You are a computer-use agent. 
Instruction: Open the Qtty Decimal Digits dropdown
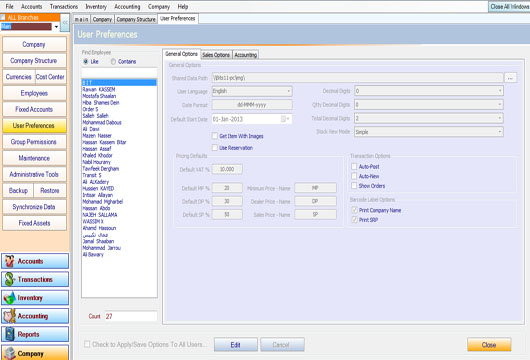[500, 104]
